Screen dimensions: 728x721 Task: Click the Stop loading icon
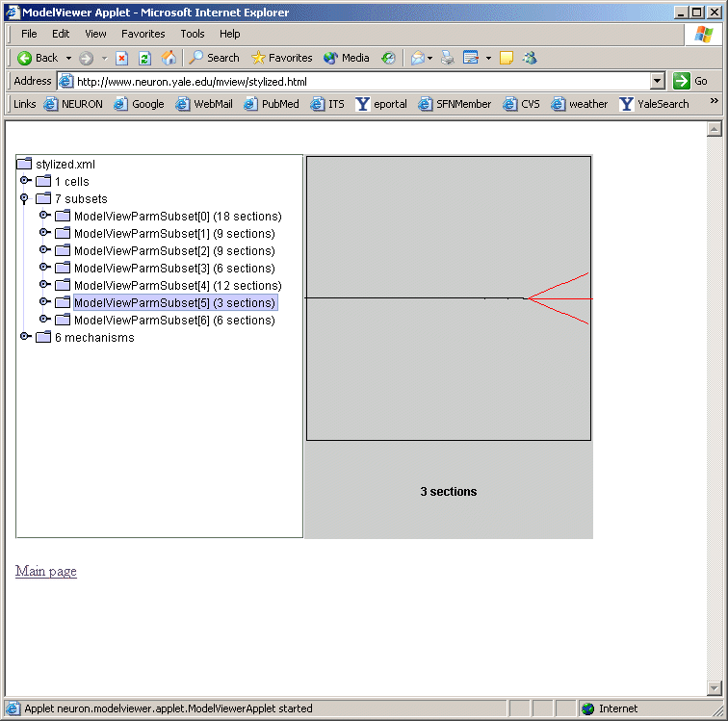coord(122,58)
